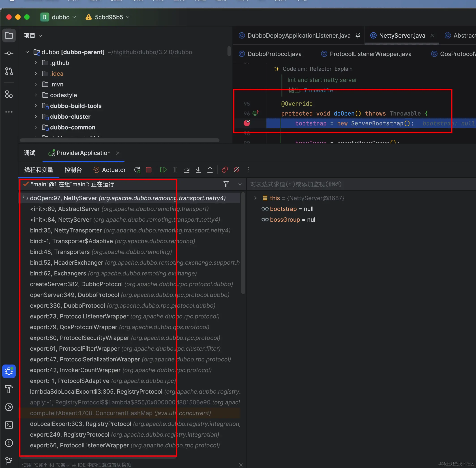Click the Step Over icon
The height and width of the screenshot is (468, 476).
[x=187, y=170]
